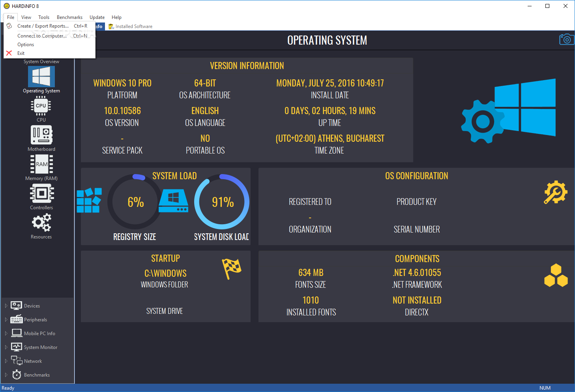Click the (UTC+02:00) ATHENS, BUCHAREST value

point(330,139)
